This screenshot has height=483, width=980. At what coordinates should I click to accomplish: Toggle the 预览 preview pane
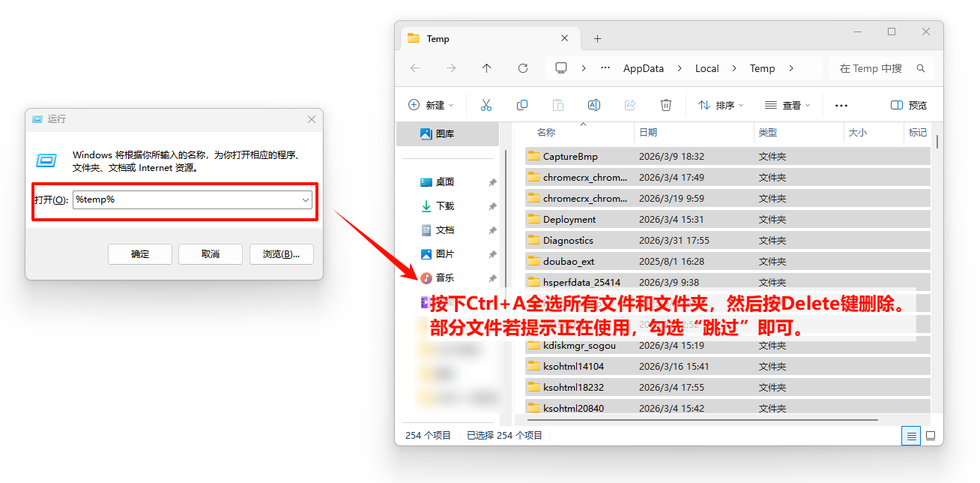pyautogui.click(x=907, y=104)
